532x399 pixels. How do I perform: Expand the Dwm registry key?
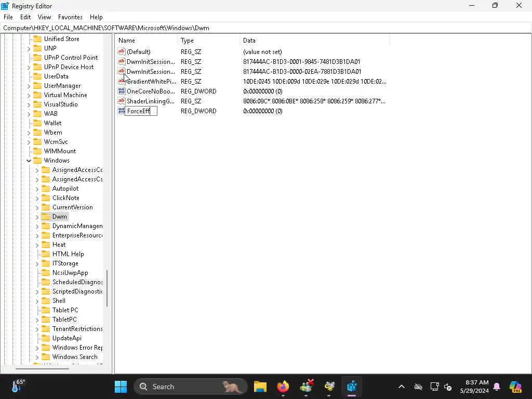(37, 217)
